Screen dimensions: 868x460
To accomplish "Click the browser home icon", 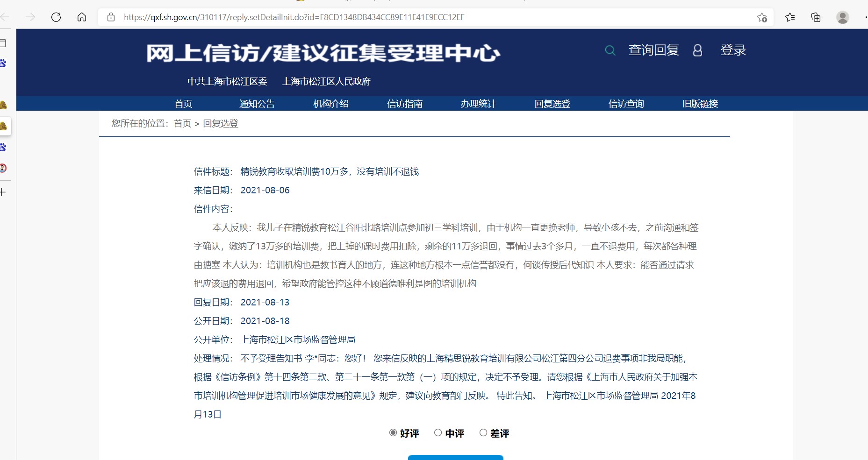I will point(82,17).
